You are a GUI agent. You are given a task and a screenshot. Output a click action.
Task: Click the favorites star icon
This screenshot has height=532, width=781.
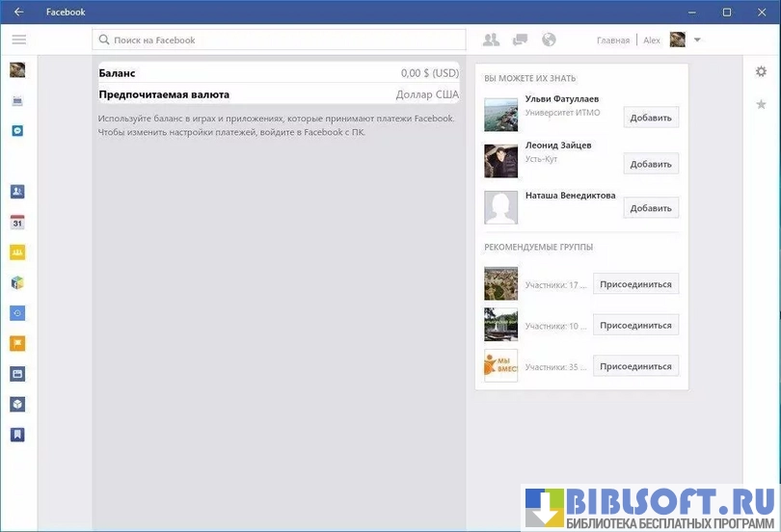(x=761, y=104)
